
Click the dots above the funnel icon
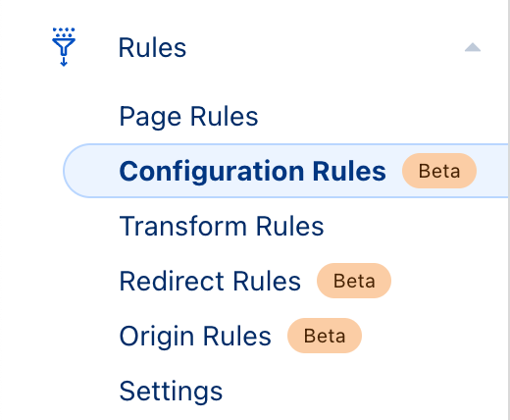pos(64,32)
